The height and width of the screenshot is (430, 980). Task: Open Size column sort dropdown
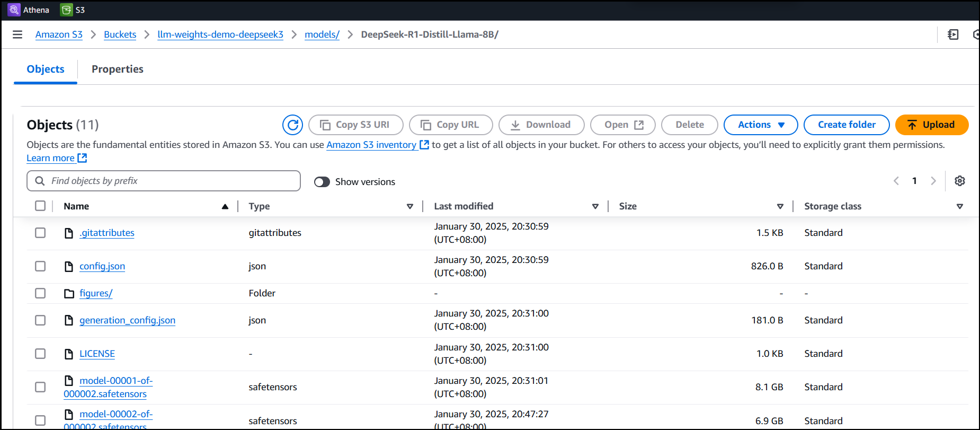pyautogui.click(x=780, y=206)
